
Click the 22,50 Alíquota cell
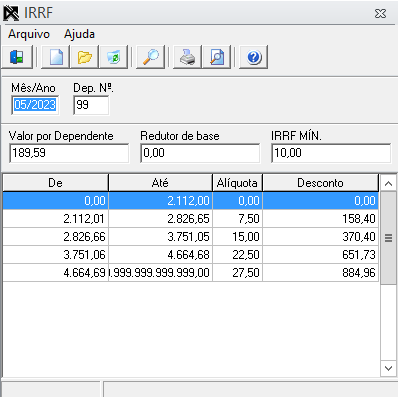coord(237,255)
